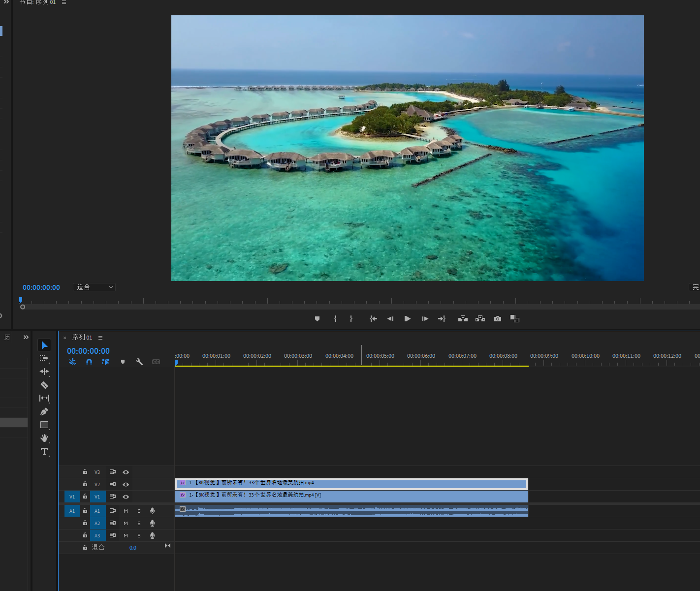Mute audio track A1
Viewport: 700px width, 591px height.
tap(126, 511)
